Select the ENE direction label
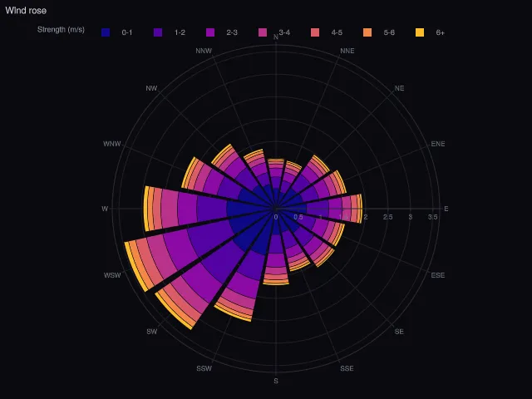This screenshot has height=399, width=532. coord(438,144)
